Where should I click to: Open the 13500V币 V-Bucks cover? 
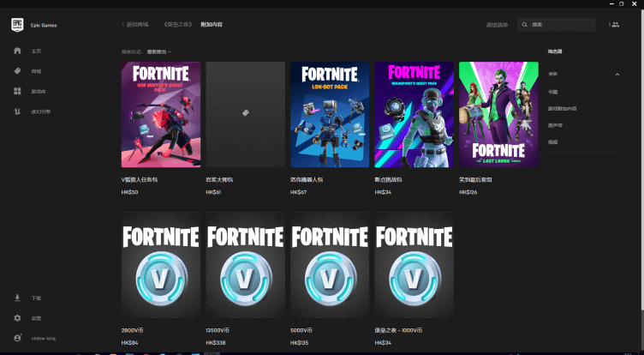click(x=246, y=265)
